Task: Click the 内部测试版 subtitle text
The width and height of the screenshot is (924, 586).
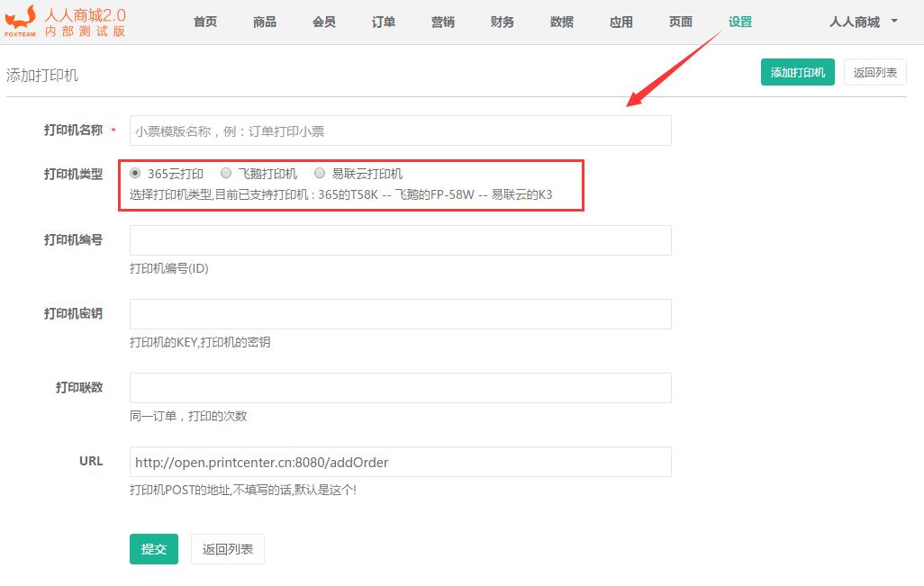Action: 86,32
